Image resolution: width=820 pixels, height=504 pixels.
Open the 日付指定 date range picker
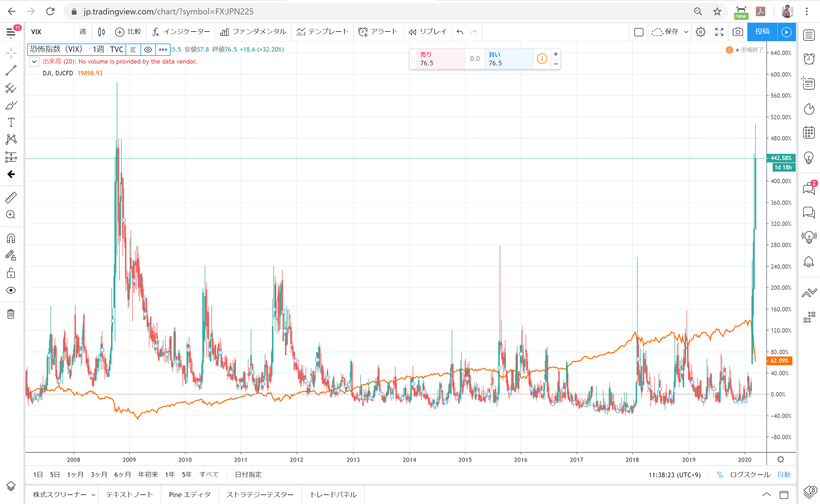(248, 474)
